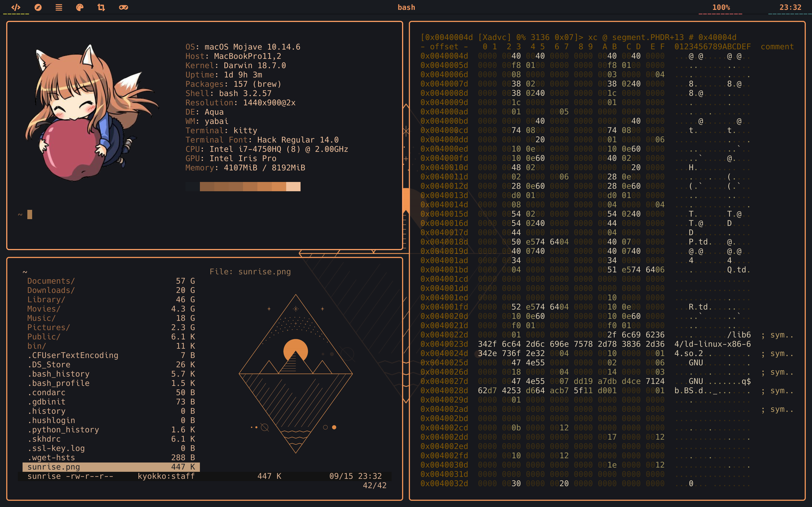This screenshot has height=507, width=812.
Task: Focus the terminal prompt cursor
Action: [30, 214]
